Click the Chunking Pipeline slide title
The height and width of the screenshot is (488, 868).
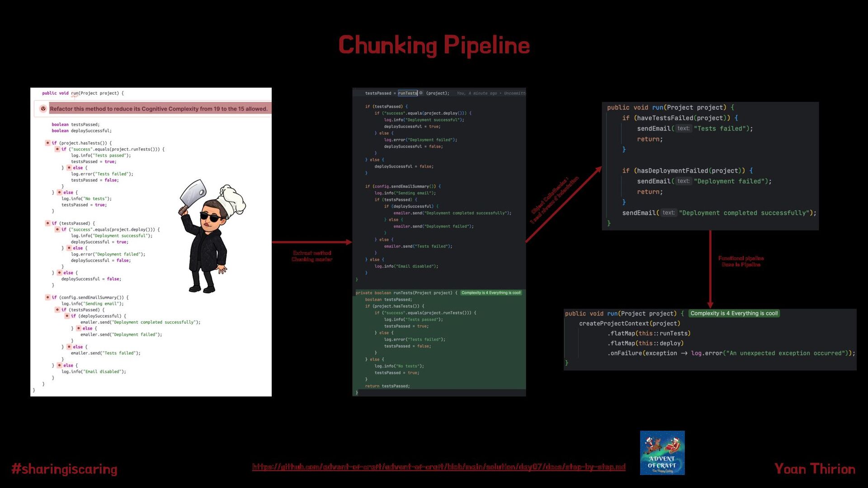tap(434, 45)
